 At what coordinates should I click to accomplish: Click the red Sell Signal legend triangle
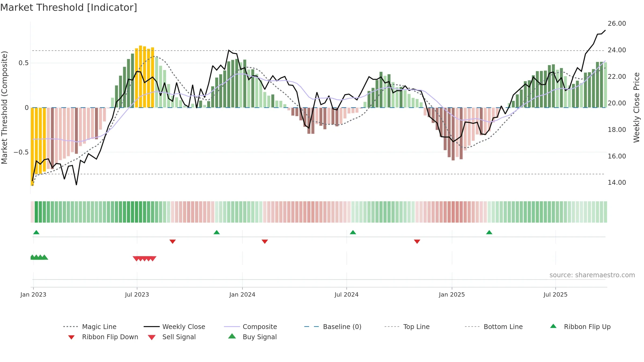pyautogui.click(x=152, y=337)
